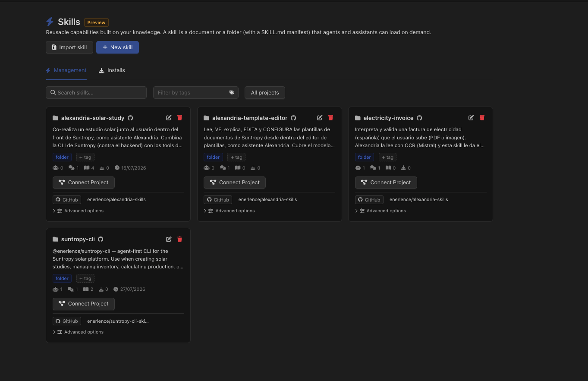Open the All projects filter dropdown
The height and width of the screenshot is (381, 588).
[265, 92]
